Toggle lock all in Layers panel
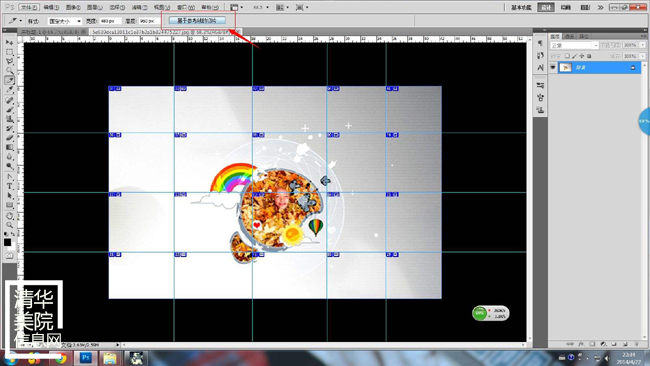This screenshot has width=650, height=366. click(x=589, y=56)
